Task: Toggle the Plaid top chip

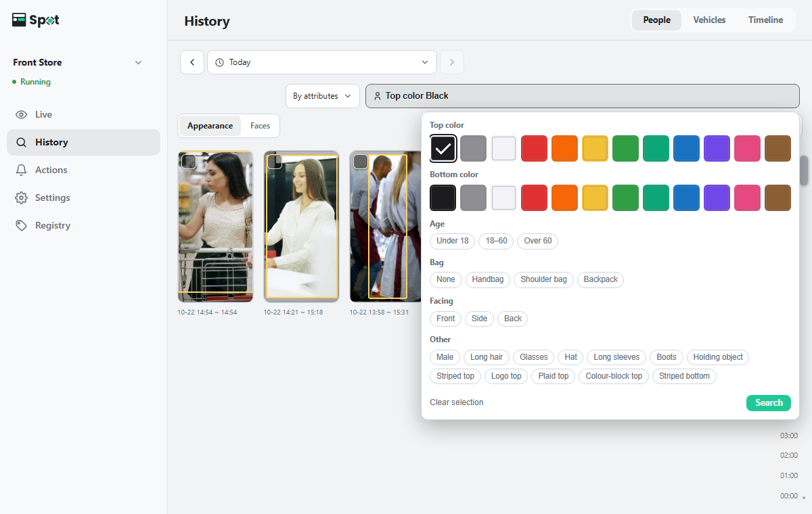Action: click(x=554, y=376)
